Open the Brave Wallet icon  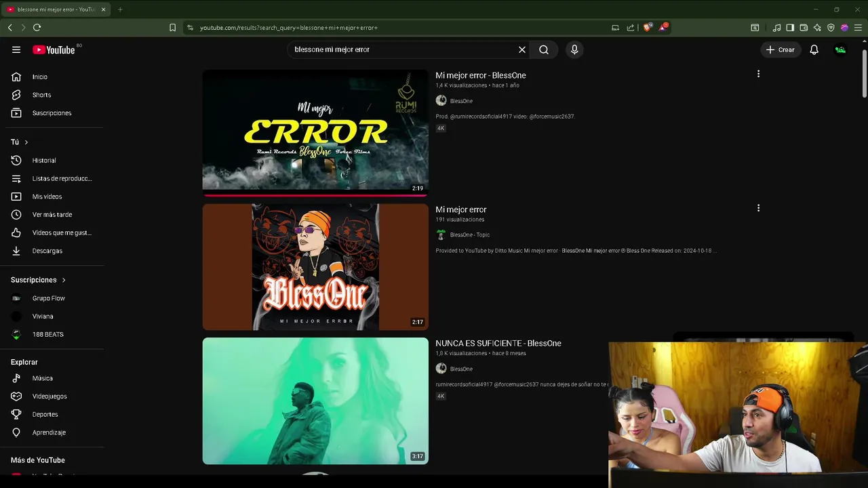[x=804, y=28]
